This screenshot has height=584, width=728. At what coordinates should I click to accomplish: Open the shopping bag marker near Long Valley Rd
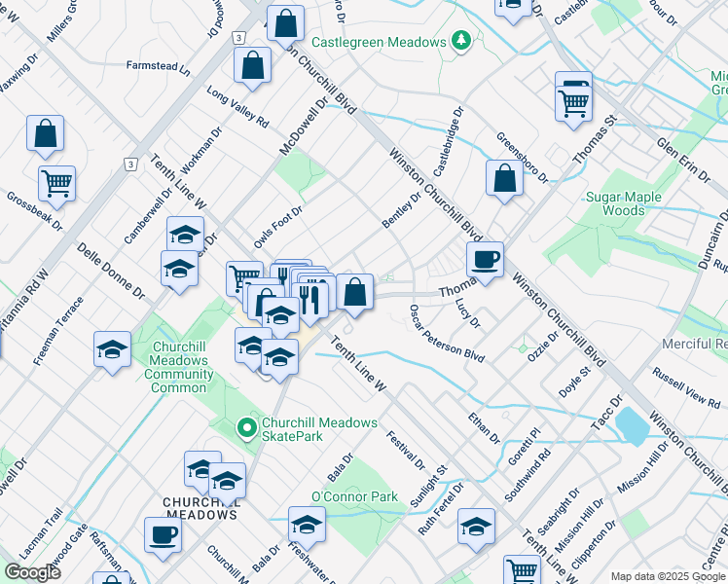[252, 65]
